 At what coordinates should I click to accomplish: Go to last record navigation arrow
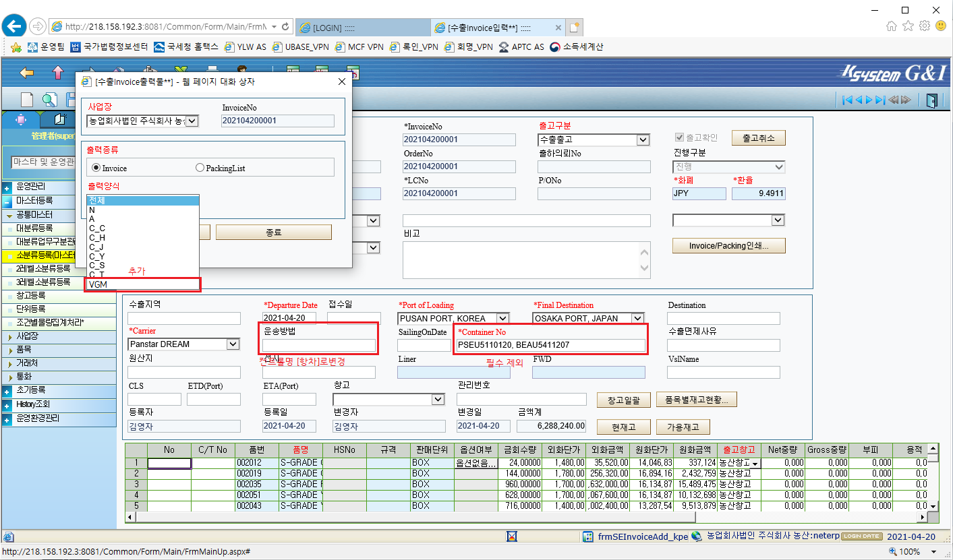[x=881, y=100]
